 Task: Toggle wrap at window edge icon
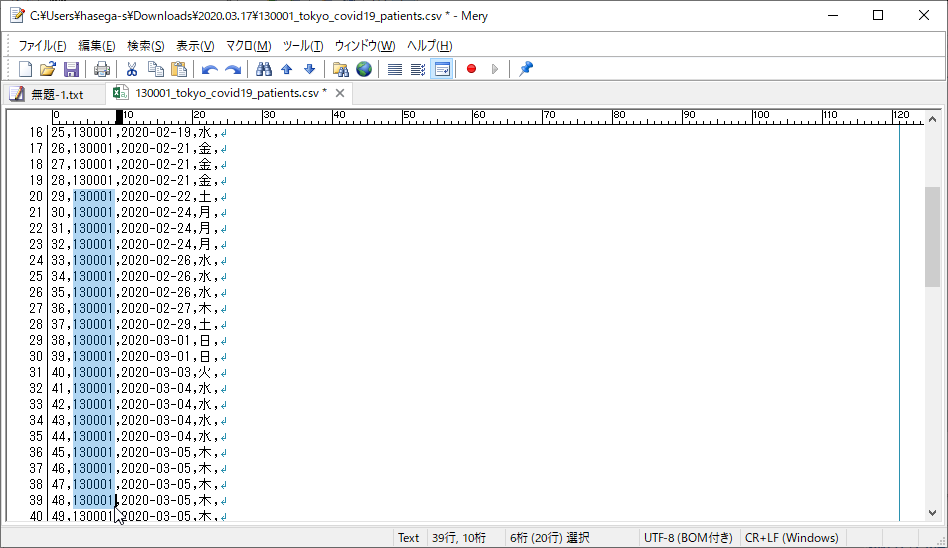(x=442, y=69)
